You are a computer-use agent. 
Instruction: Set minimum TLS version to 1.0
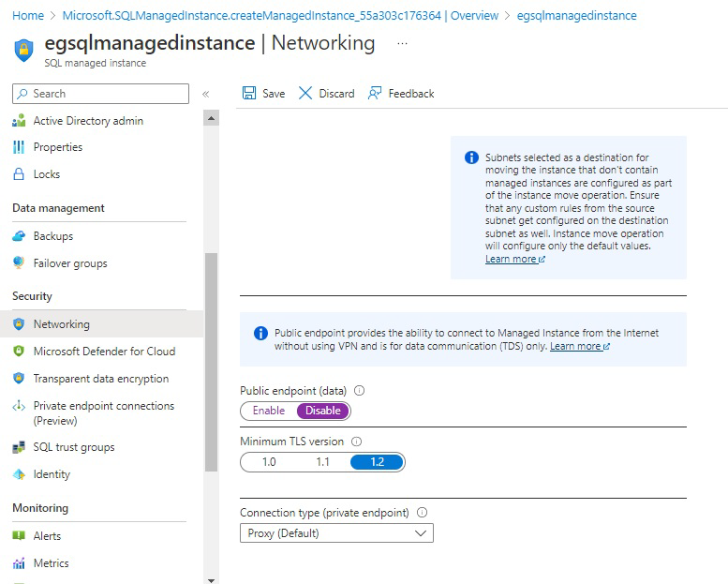click(x=269, y=462)
